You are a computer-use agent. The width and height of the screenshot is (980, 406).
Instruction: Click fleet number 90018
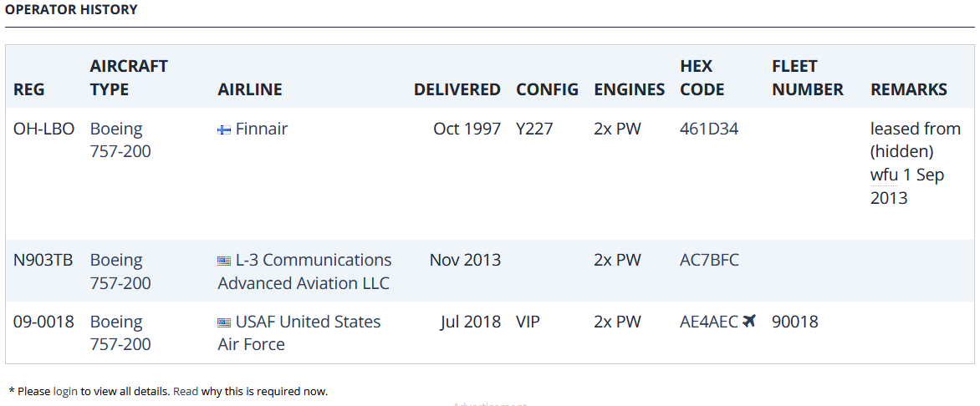coord(795,322)
